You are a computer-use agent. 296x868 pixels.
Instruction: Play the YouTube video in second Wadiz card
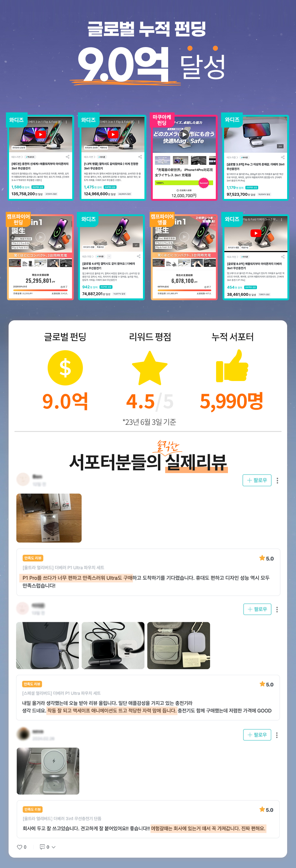click(113, 134)
